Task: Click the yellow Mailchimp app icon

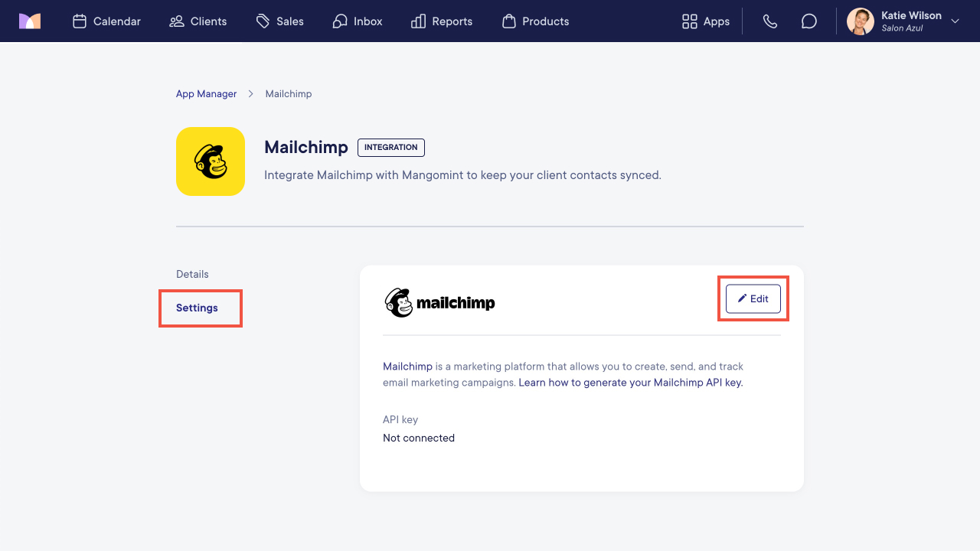Action: coord(211,161)
